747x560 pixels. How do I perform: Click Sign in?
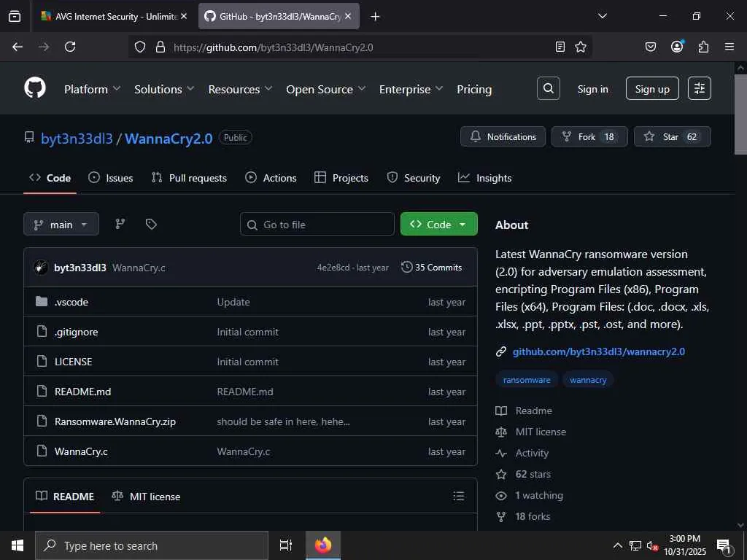(x=592, y=89)
